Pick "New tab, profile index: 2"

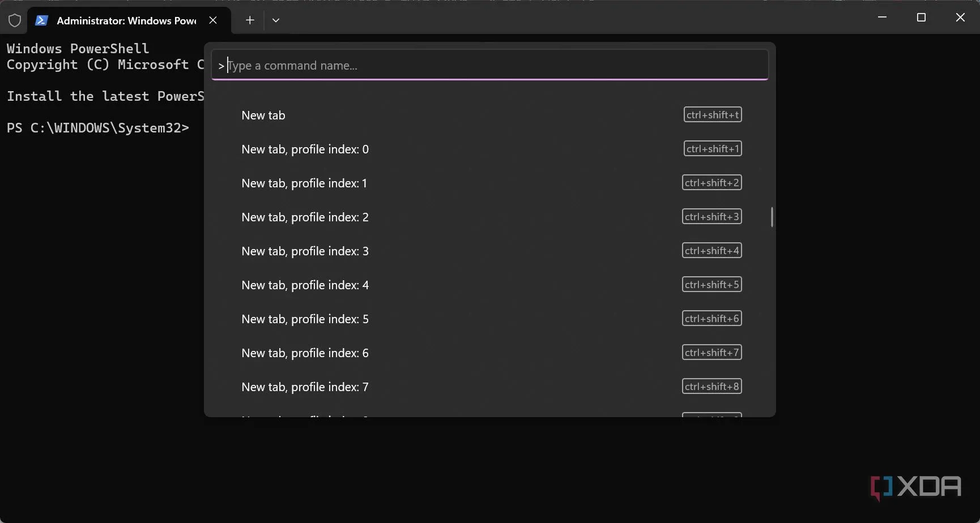click(305, 217)
